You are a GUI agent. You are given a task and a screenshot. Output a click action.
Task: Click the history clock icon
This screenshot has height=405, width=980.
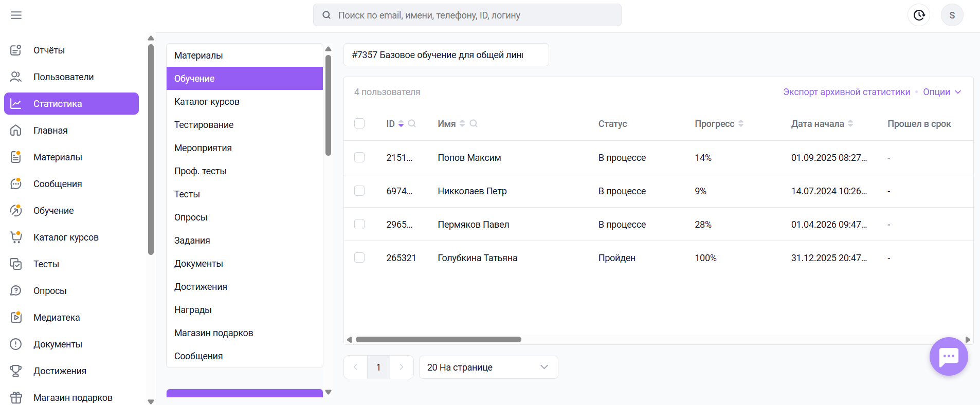(x=919, y=15)
